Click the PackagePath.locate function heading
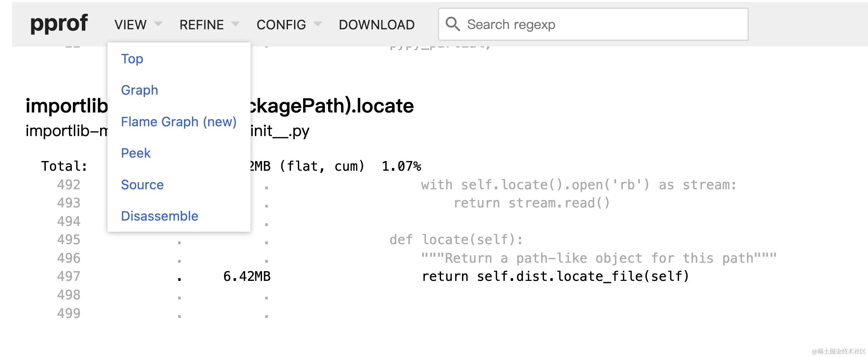Screen dimensions: 868x357 tap(220, 106)
